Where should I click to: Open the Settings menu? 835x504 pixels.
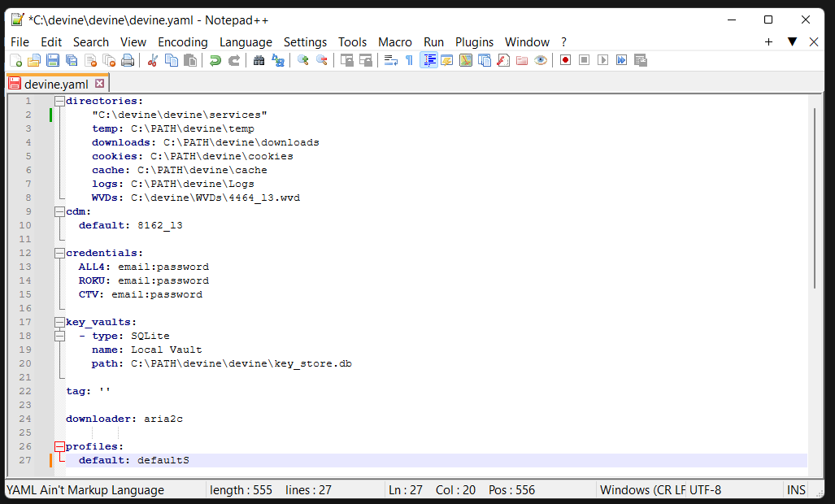click(x=305, y=42)
